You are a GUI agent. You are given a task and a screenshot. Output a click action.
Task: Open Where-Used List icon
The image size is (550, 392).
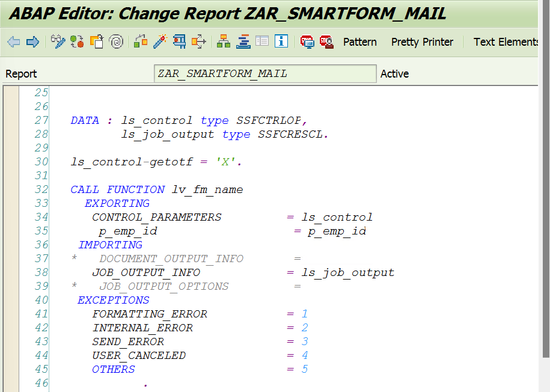coord(198,41)
